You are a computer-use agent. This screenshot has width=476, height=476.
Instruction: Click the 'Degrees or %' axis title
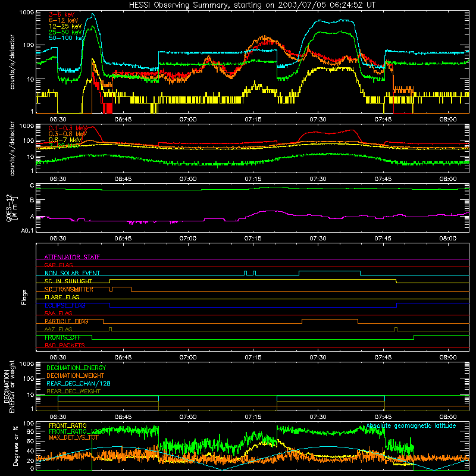click(15, 446)
